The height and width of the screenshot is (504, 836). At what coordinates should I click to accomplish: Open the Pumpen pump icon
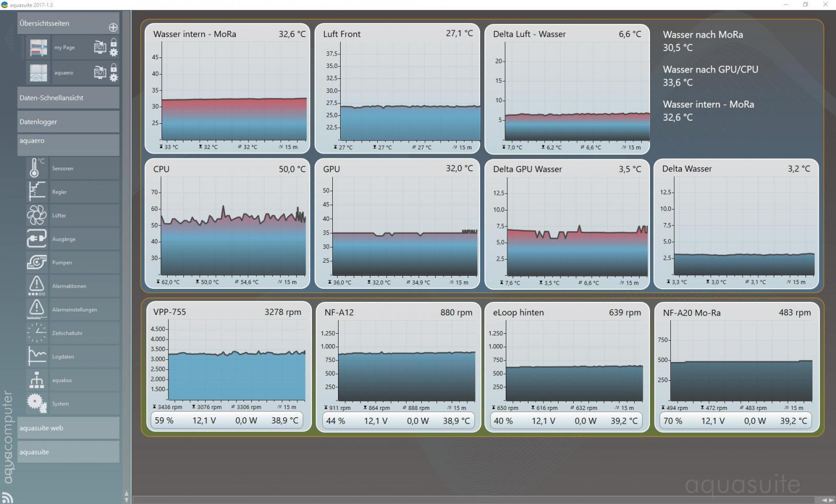tap(37, 262)
